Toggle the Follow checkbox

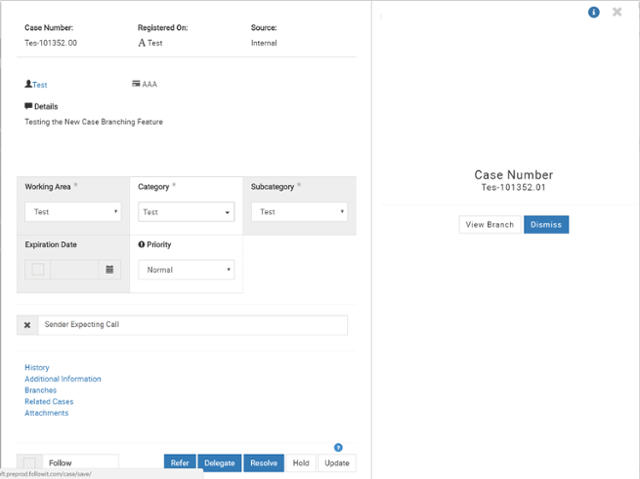pyautogui.click(x=30, y=463)
